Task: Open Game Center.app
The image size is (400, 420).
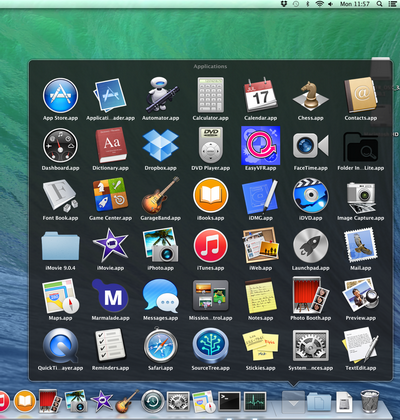Action: click(x=110, y=195)
